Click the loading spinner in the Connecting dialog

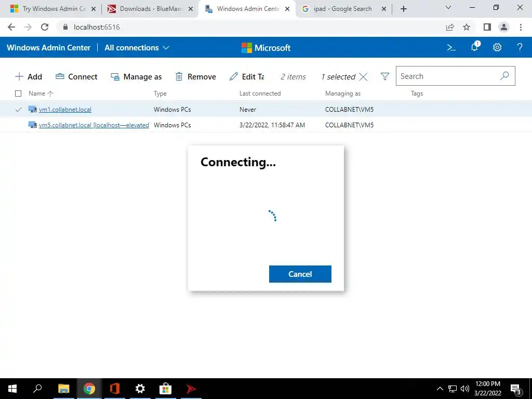pos(273,216)
